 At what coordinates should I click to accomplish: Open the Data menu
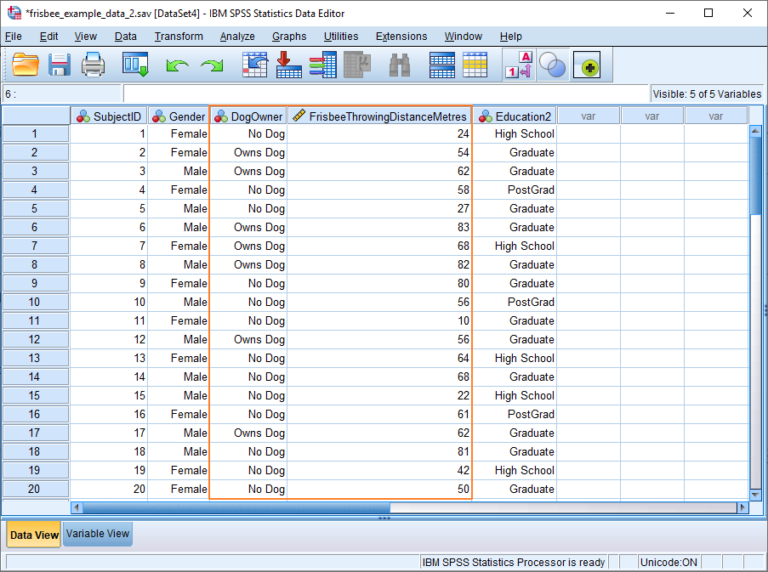[x=125, y=36]
